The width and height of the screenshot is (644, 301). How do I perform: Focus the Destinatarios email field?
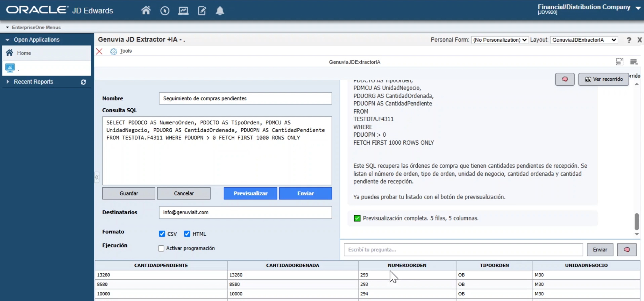pyautogui.click(x=245, y=212)
